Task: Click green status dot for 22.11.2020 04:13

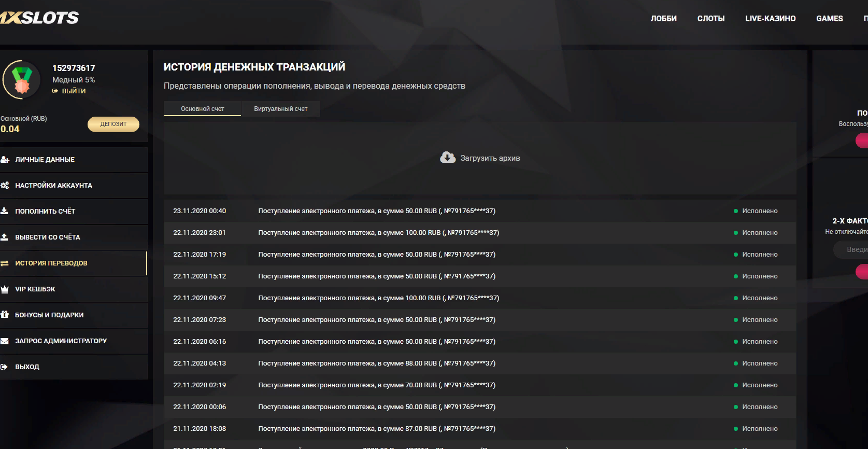Action: (x=736, y=363)
